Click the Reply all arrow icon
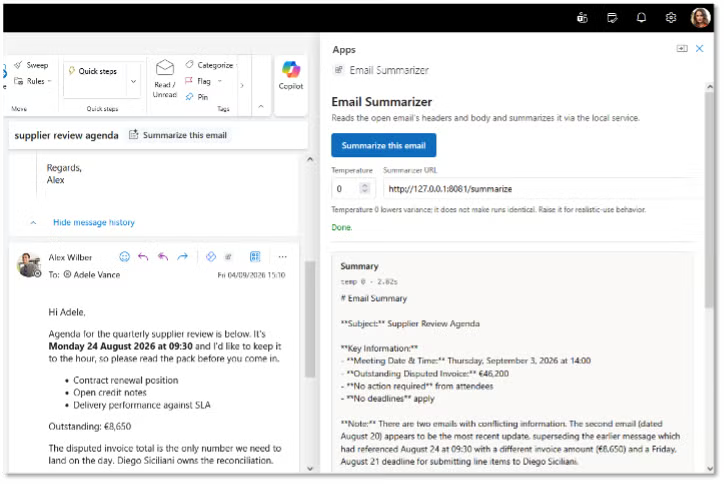Image resolution: width=724 pixels, height=484 pixels. (x=163, y=257)
